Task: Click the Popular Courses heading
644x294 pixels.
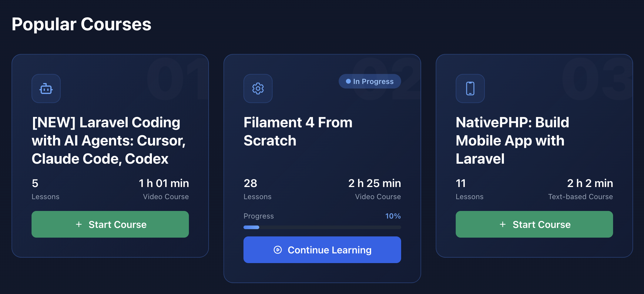Action: (x=81, y=24)
